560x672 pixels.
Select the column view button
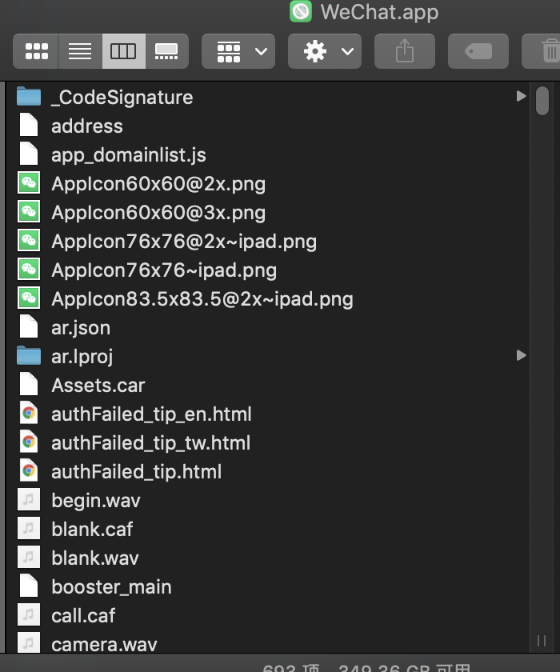pos(123,51)
